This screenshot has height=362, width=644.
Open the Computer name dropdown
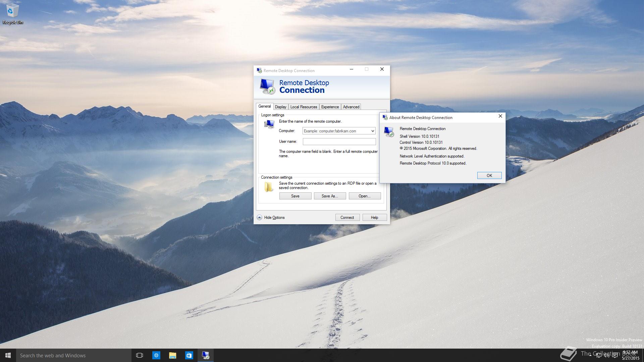[336, 131]
